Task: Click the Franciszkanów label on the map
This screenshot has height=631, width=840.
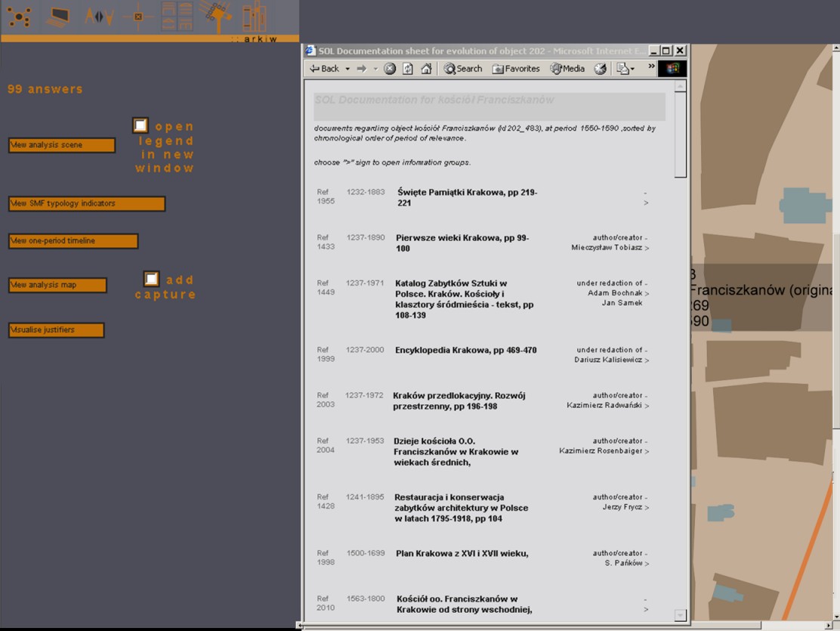Action: coord(761,290)
